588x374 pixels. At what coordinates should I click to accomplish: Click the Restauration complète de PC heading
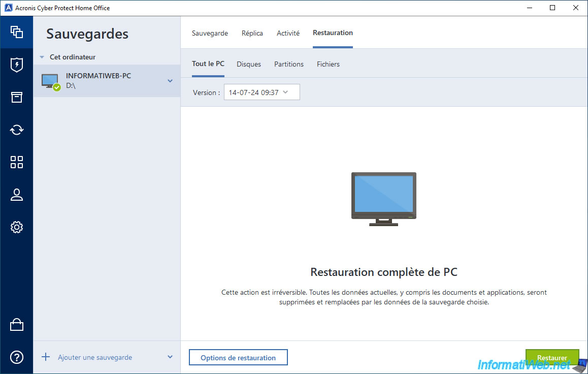pyautogui.click(x=384, y=272)
